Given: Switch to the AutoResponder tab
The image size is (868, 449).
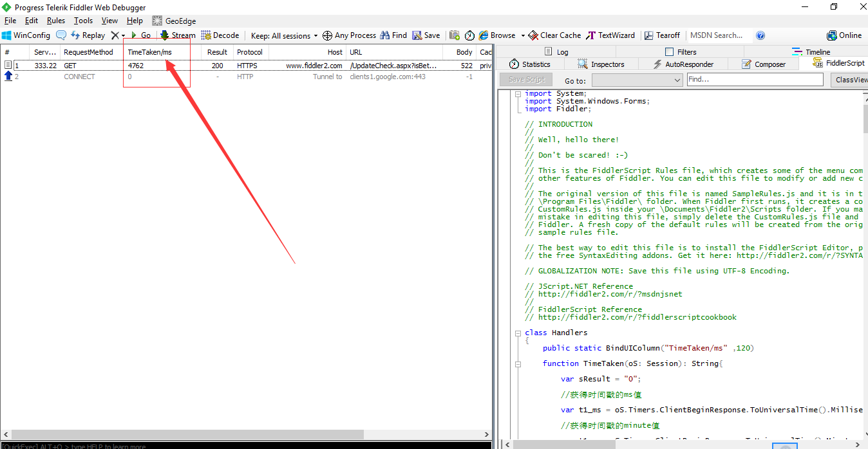Looking at the screenshot, I should pos(683,64).
